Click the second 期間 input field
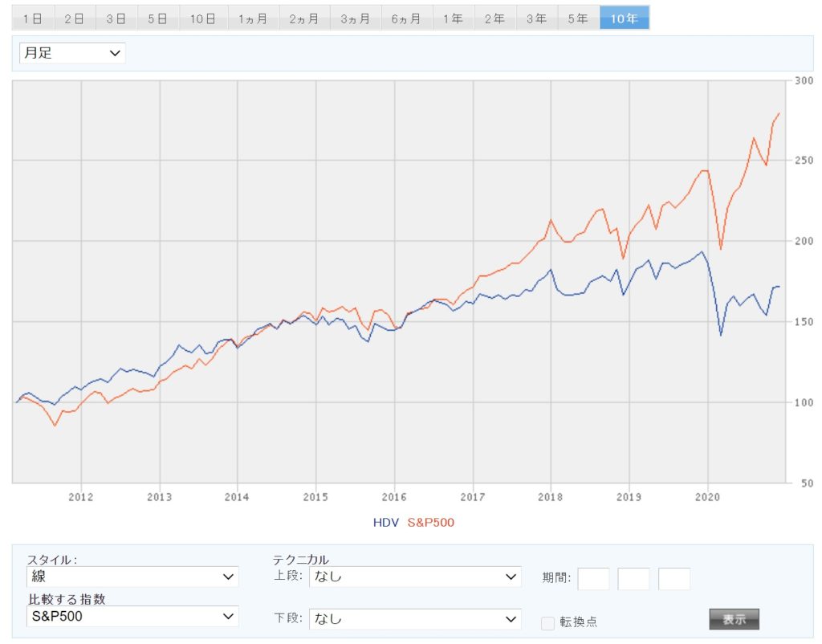Viewport: 822px width, 644px height. (634, 578)
